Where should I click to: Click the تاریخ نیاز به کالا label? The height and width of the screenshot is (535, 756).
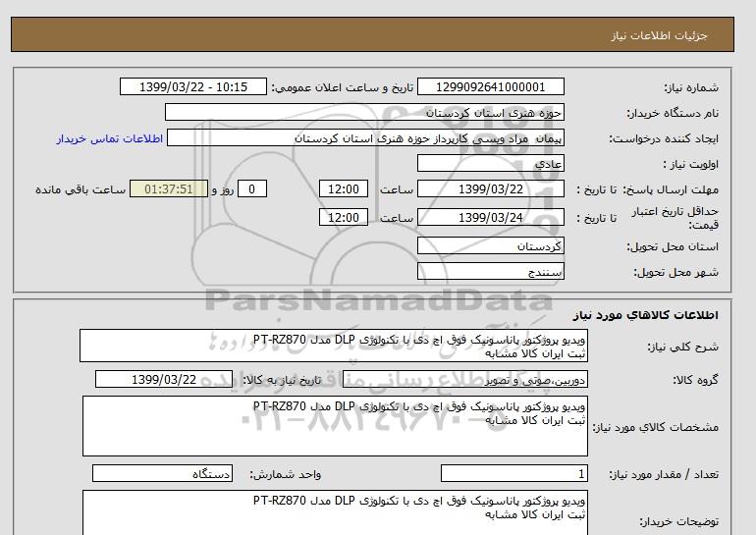pyautogui.click(x=282, y=380)
